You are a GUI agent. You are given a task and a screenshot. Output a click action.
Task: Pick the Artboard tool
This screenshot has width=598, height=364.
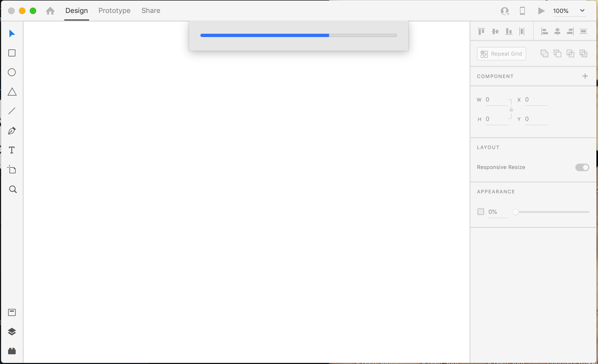12,170
